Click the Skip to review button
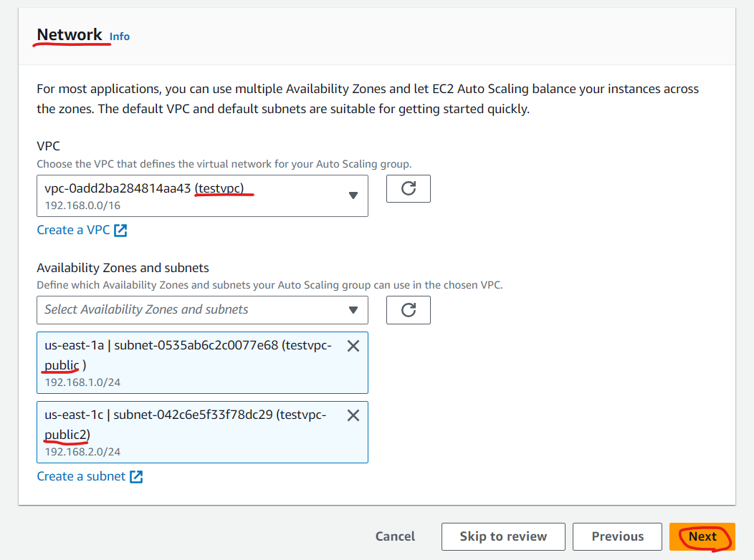 (503, 536)
